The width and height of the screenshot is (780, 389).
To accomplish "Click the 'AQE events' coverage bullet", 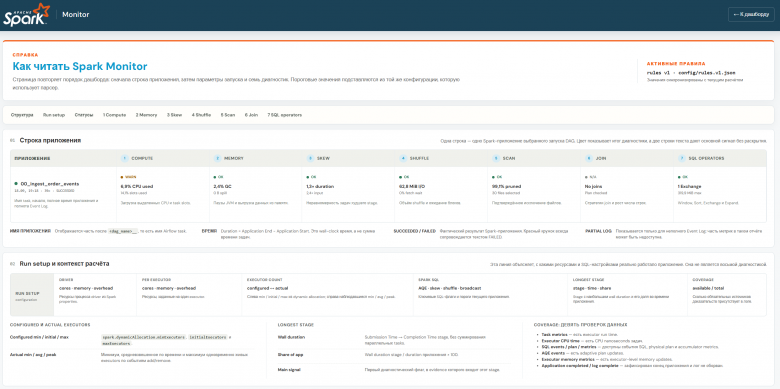I will [554, 353].
